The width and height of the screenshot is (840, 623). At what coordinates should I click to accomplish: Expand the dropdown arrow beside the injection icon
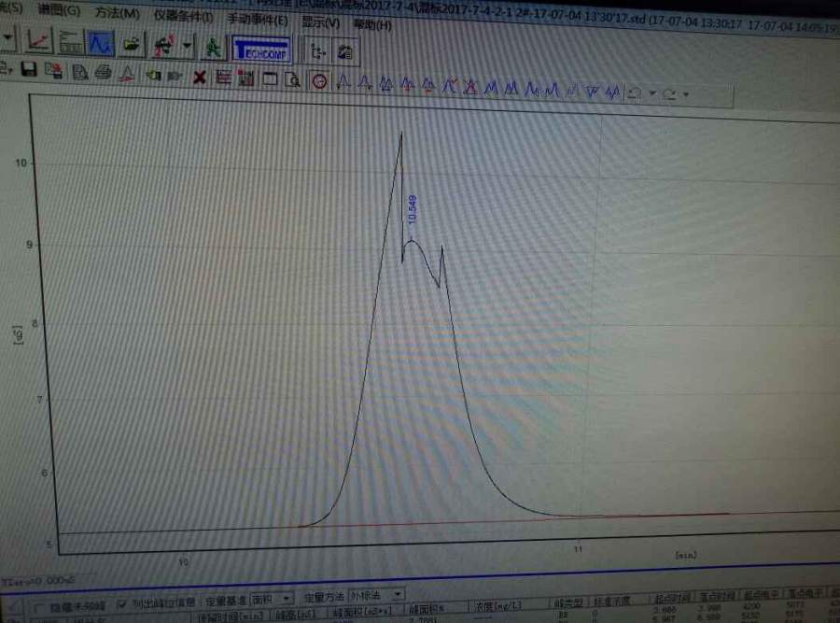pyautogui.click(x=187, y=47)
